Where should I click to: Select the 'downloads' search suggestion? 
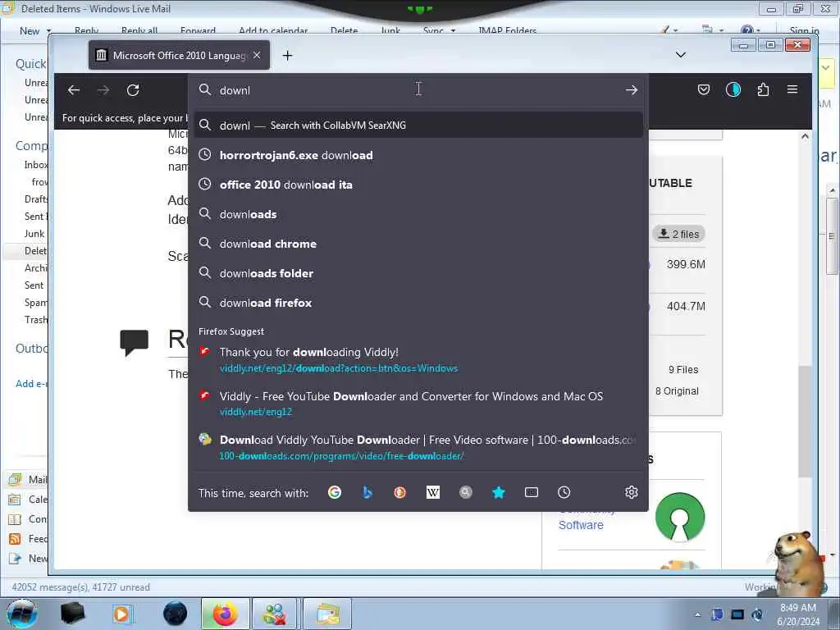pyautogui.click(x=418, y=214)
